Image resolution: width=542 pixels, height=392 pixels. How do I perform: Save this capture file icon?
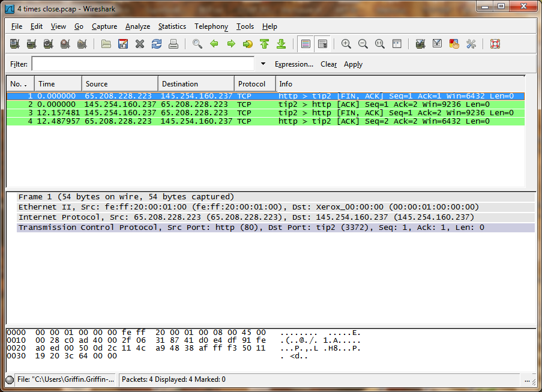(x=123, y=44)
